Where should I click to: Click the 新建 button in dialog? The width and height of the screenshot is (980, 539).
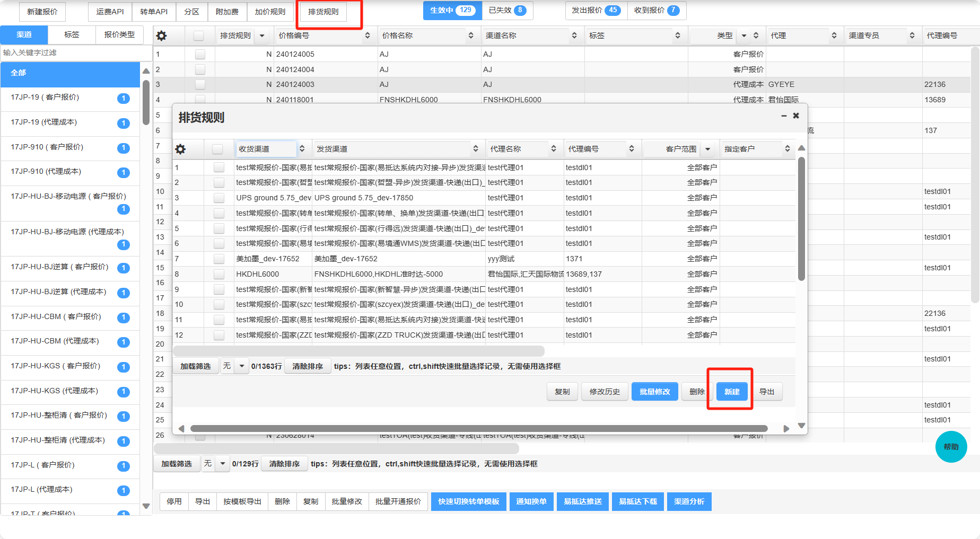pyautogui.click(x=732, y=392)
